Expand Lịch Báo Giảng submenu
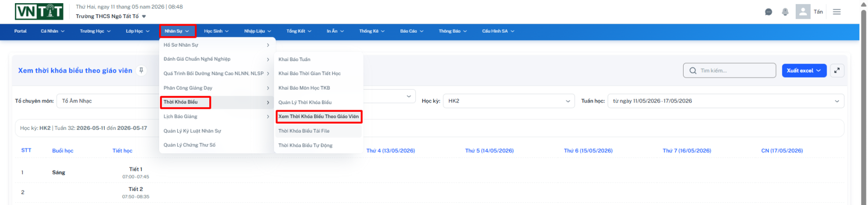868x205 pixels. [x=216, y=116]
